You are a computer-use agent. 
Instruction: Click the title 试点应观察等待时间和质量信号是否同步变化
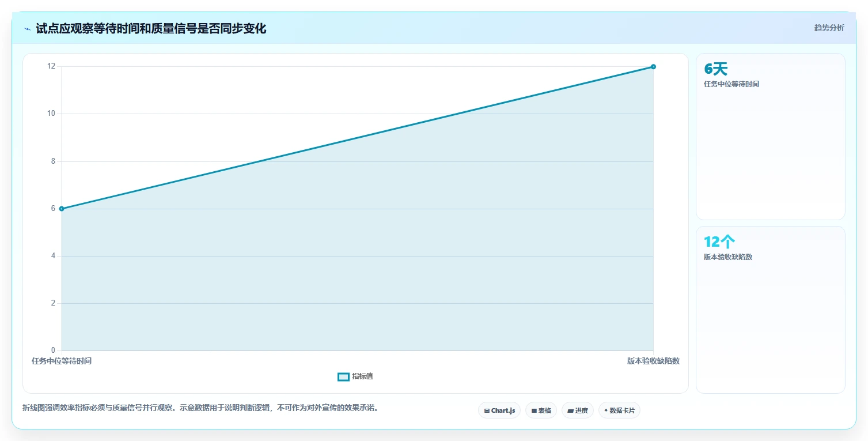click(x=151, y=29)
